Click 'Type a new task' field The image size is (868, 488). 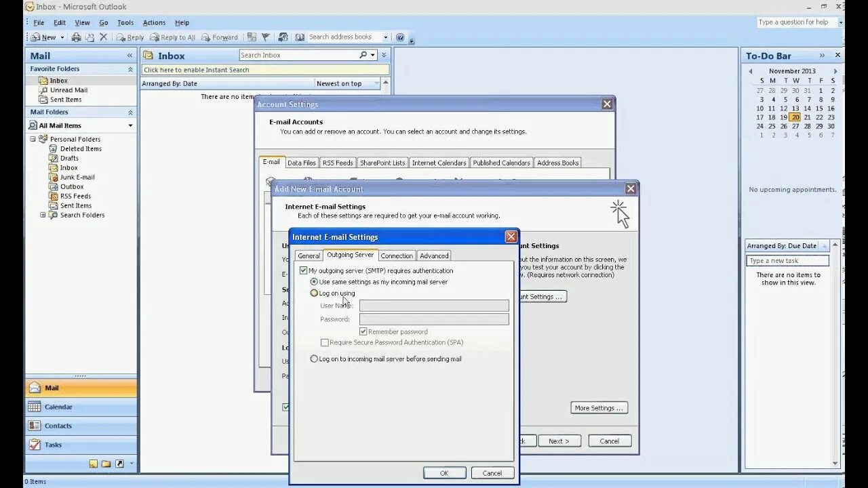[787, 261]
